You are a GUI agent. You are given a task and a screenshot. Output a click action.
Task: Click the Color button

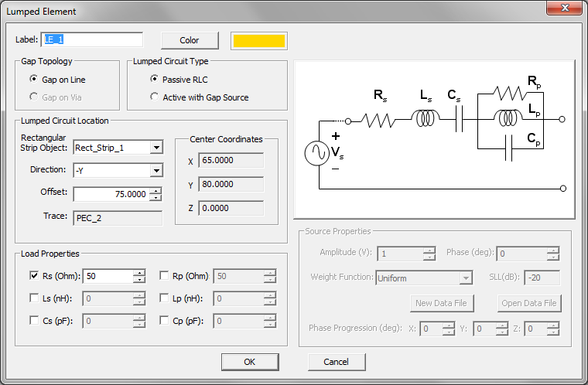click(x=190, y=40)
